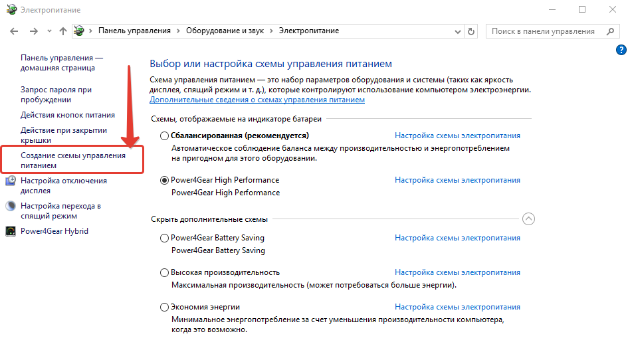Open Создание схемы управления питанием

[73, 160]
